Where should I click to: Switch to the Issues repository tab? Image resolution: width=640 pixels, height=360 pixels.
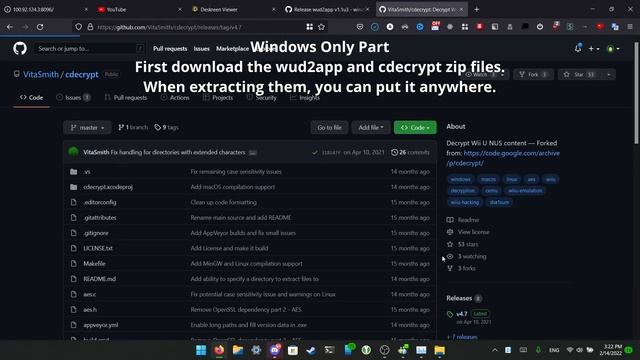coord(73,98)
